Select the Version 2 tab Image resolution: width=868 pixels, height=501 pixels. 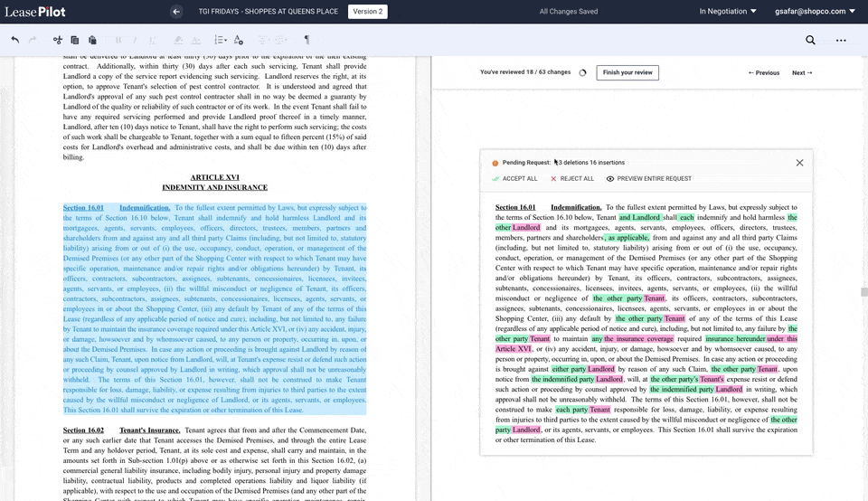[x=367, y=12]
